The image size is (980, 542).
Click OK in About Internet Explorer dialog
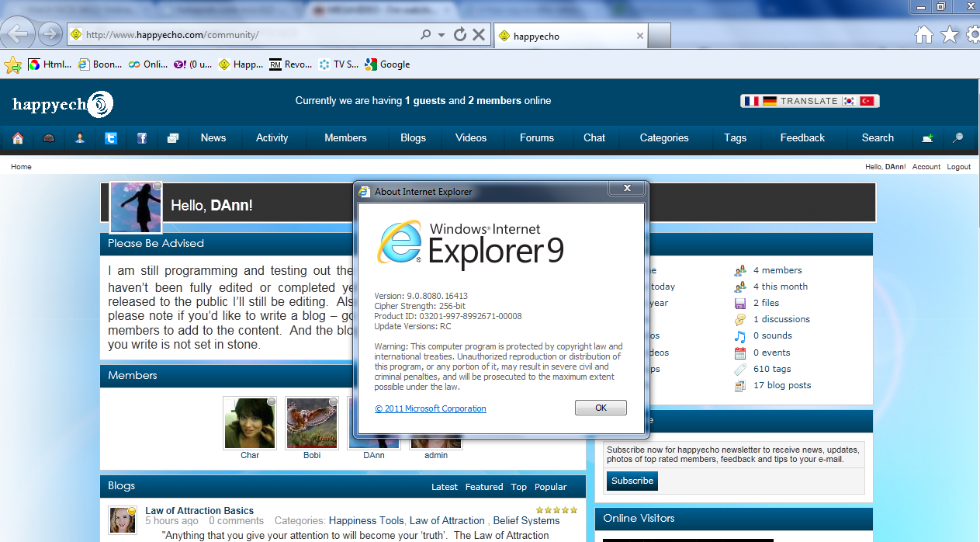pos(601,408)
